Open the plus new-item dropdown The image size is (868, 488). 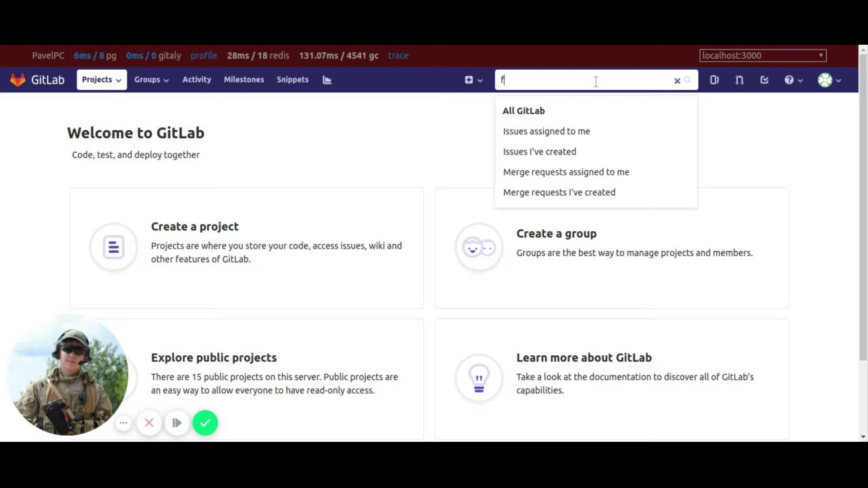click(473, 80)
